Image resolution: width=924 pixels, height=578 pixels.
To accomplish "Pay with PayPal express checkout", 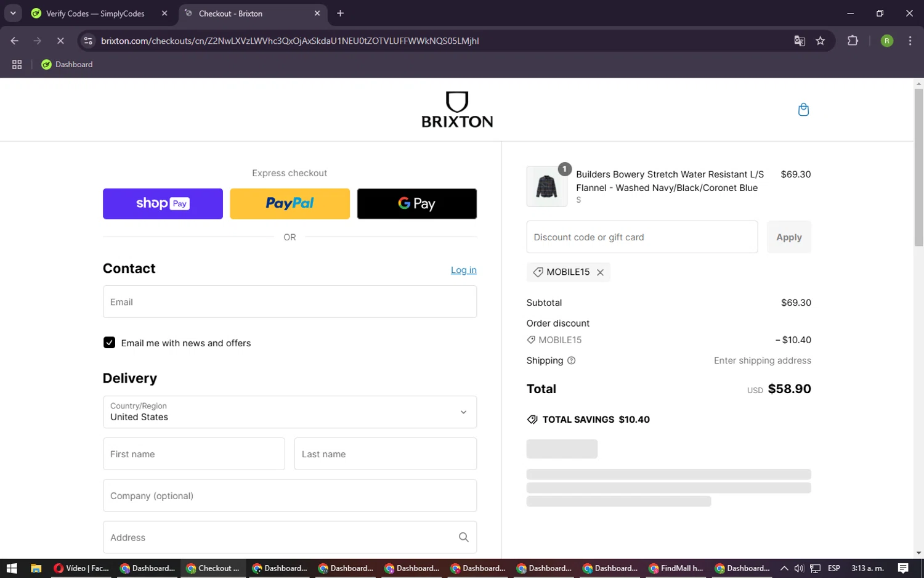I will 290,203.
